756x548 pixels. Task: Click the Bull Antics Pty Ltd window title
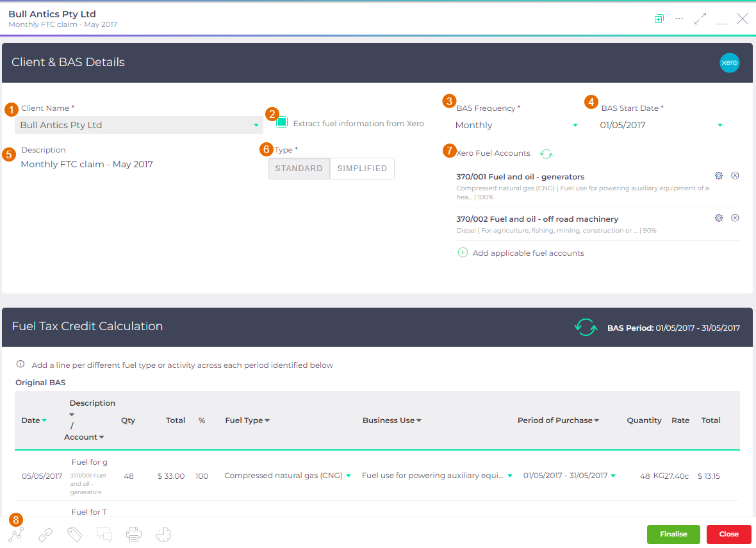(x=52, y=14)
